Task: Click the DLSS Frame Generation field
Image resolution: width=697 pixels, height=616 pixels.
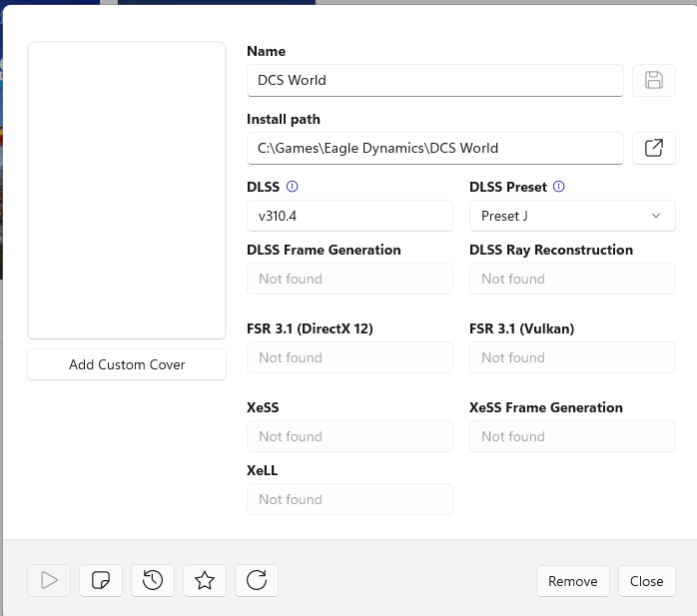Action: (x=349, y=279)
